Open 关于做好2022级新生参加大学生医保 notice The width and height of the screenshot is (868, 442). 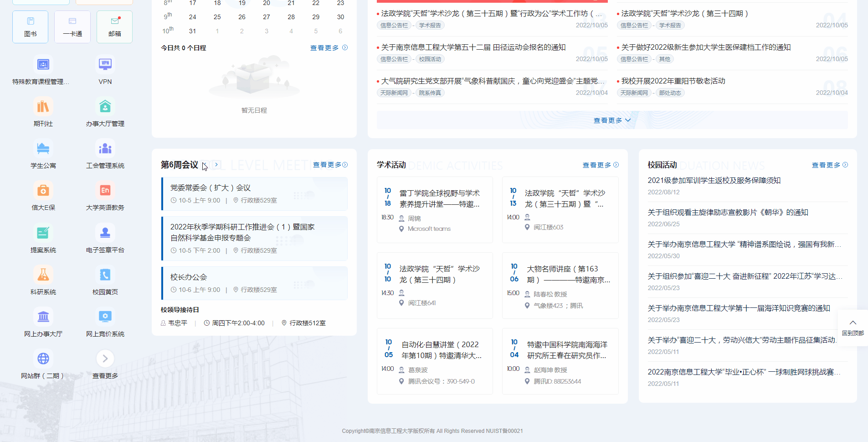(x=705, y=47)
